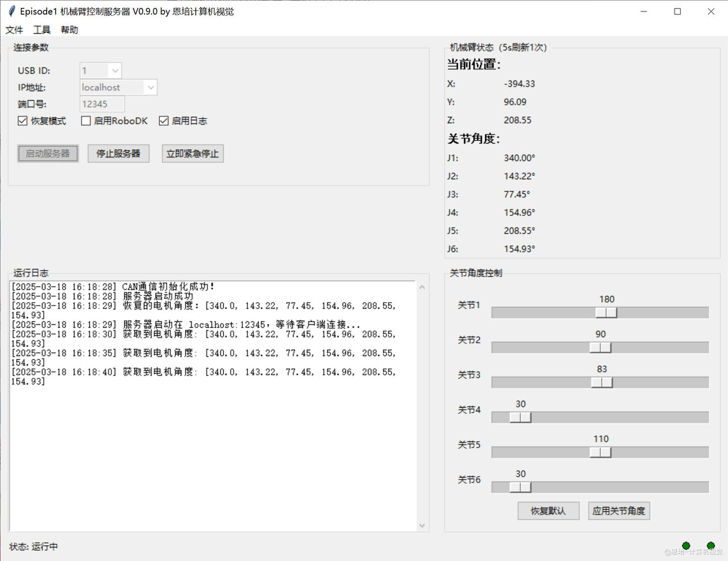Screen dimensions: 728x561
Task: Click the 应用关节角度 button
Action: [x=619, y=511]
